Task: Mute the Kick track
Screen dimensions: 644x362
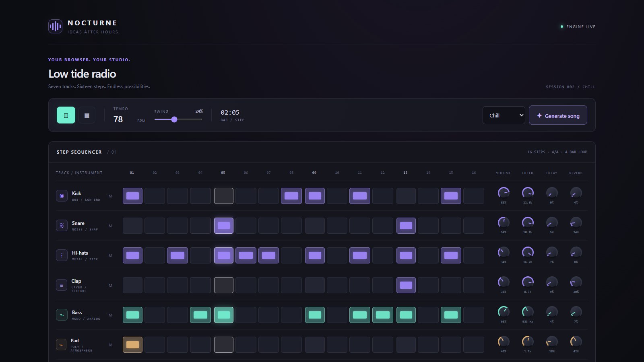Action: 110,196
